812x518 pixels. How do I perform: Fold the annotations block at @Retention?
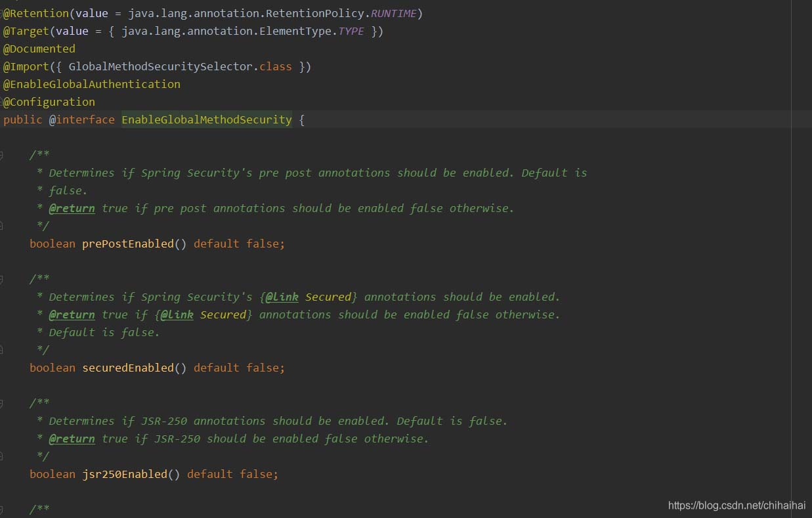[x=2, y=13]
